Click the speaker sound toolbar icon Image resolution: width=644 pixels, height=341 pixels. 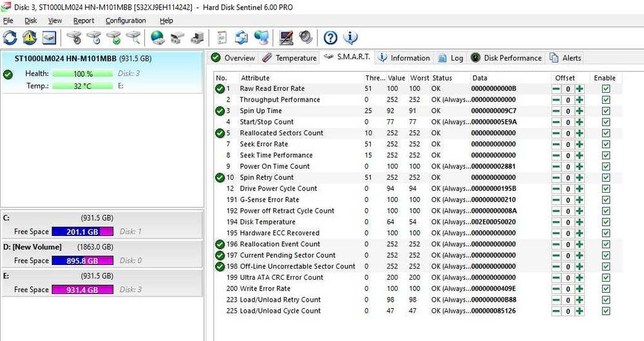pos(305,38)
